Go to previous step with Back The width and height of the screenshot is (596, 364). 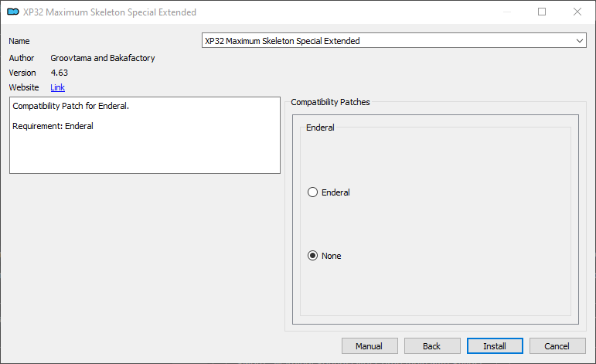tap(432, 346)
